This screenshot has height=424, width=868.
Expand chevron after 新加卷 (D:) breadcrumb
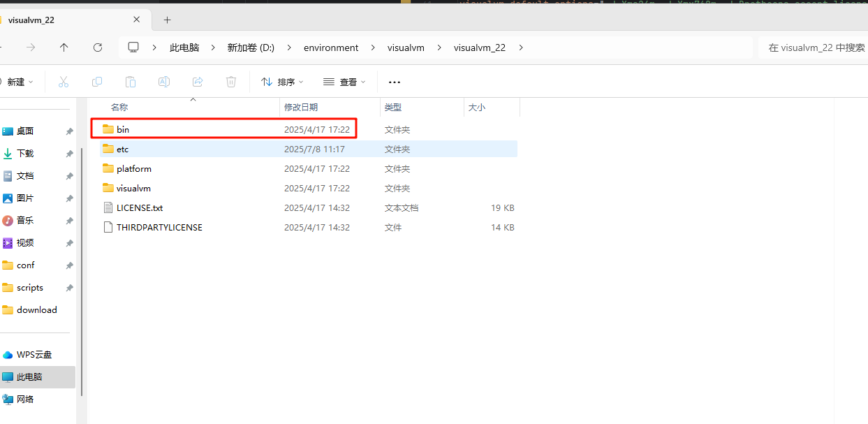click(x=289, y=47)
